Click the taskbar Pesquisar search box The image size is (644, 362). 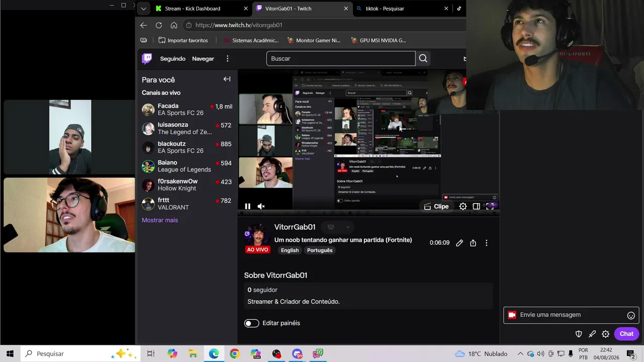point(80,353)
